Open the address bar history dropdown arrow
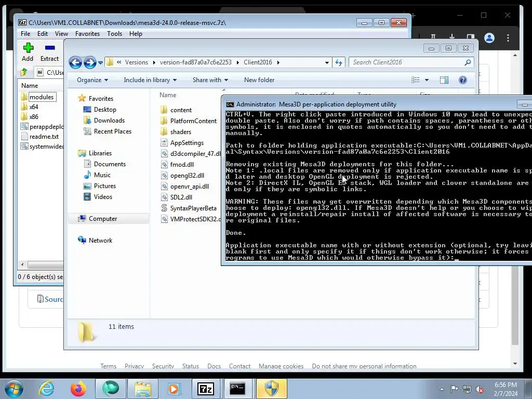Viewport: 532px width, 399px height. [x=327, y=62]
